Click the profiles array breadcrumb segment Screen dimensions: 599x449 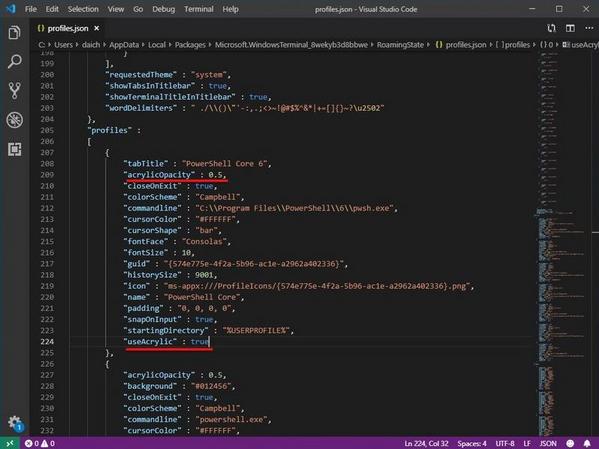coord(513,45)
